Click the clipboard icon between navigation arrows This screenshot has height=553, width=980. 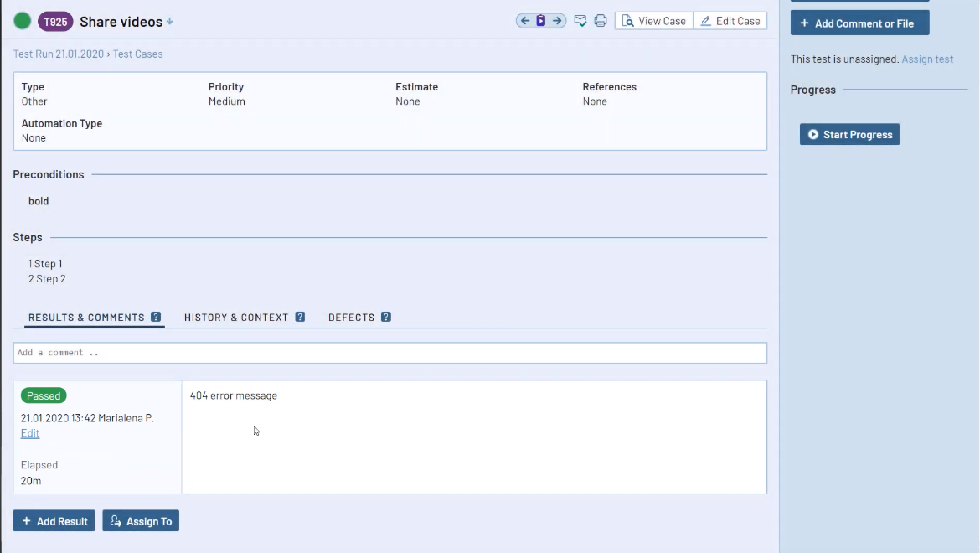[x=541, y=21]
